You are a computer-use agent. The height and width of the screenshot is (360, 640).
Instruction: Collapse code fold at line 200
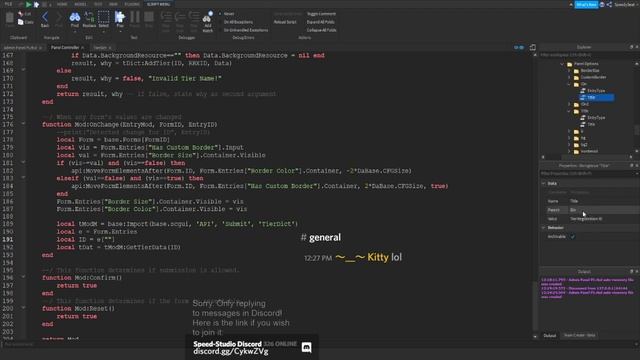tap(23, 308)
